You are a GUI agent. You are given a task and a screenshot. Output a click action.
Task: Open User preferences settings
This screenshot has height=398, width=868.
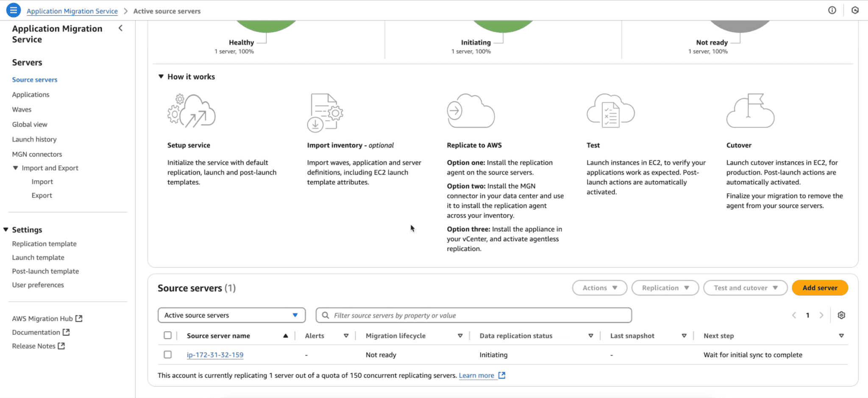[x=38, y=285]
